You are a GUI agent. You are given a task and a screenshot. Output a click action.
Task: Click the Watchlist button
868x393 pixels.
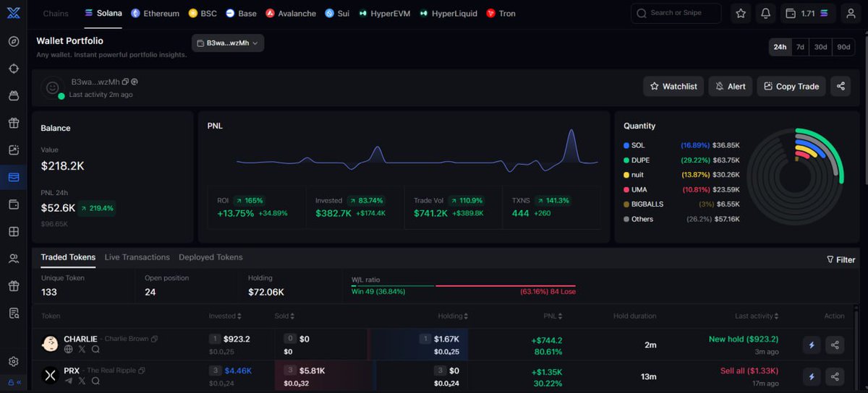673,86
